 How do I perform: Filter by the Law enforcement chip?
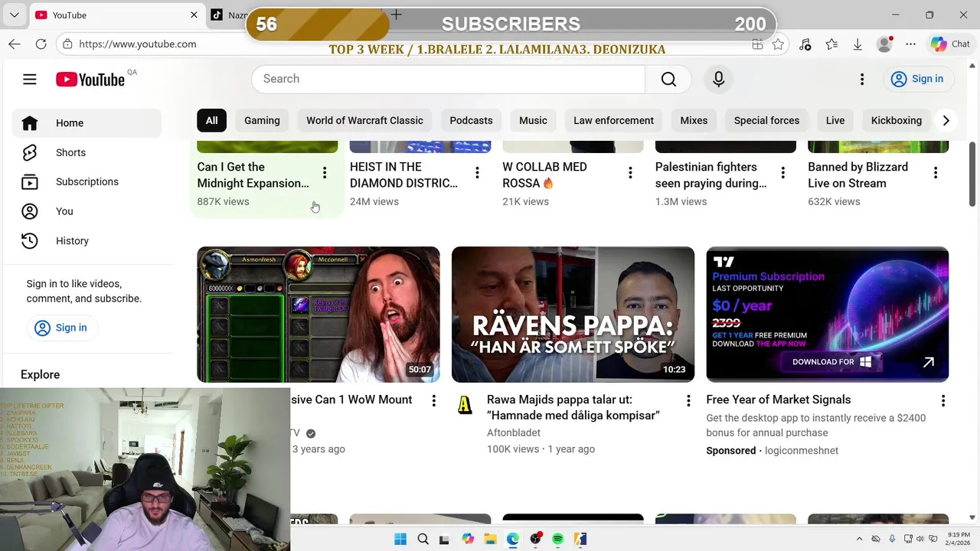pyautogui.click(x=613, y=120)
